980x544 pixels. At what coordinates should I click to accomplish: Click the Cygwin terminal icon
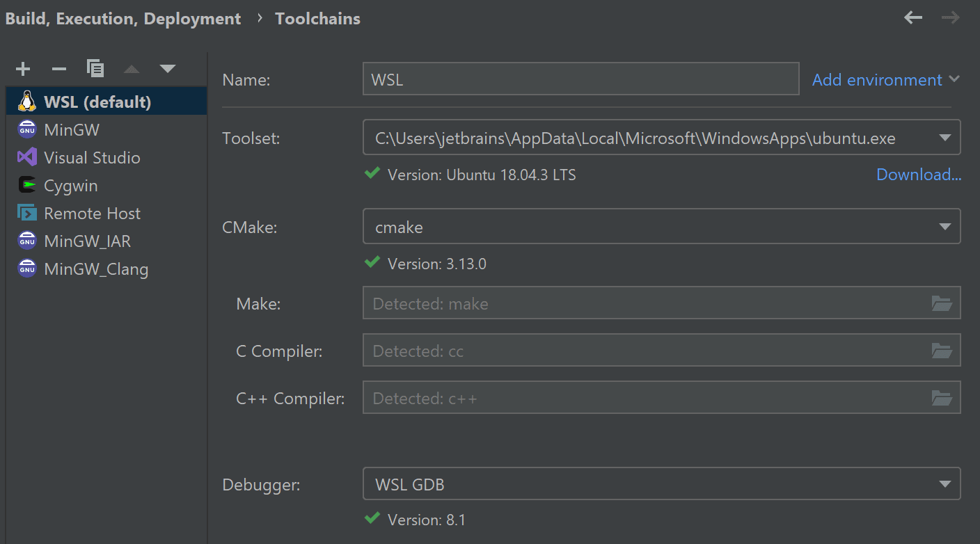27,185
